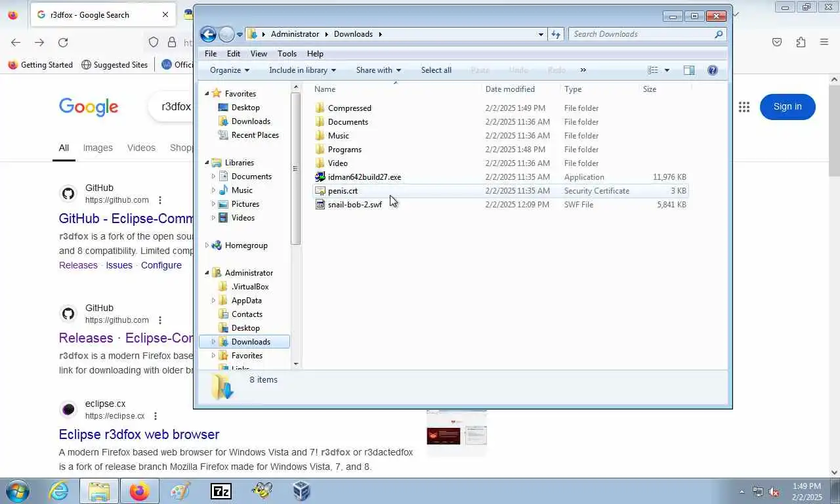
Task: Open Recent Places in navigation pane
Action: [x=255, y=135]
